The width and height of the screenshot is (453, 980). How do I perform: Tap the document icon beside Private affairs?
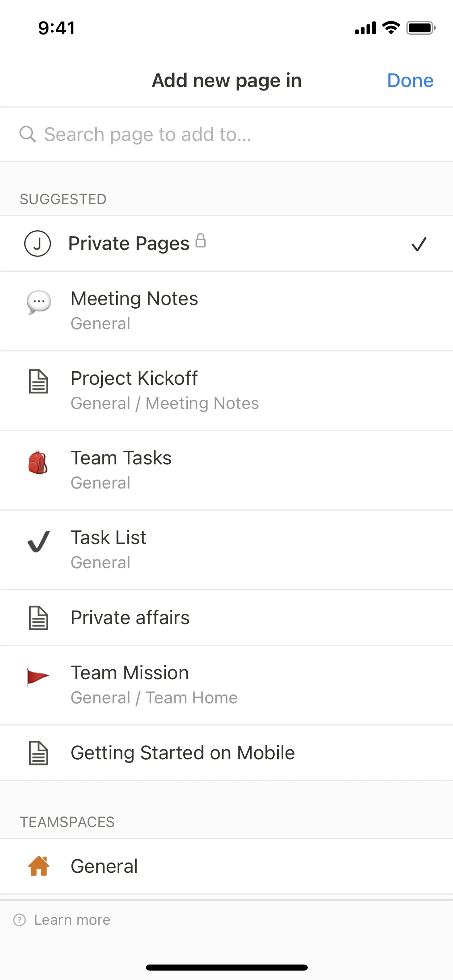click(38, 618)
